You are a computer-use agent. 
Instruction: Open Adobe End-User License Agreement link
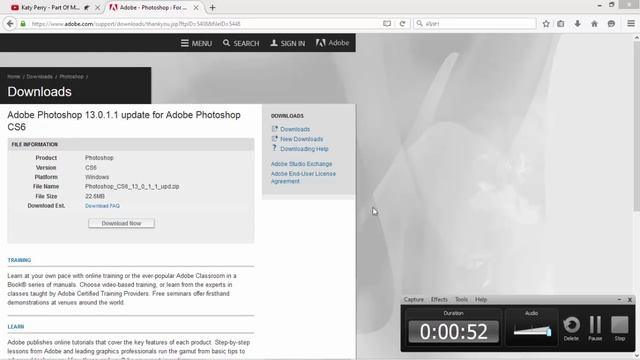[303, 177]
